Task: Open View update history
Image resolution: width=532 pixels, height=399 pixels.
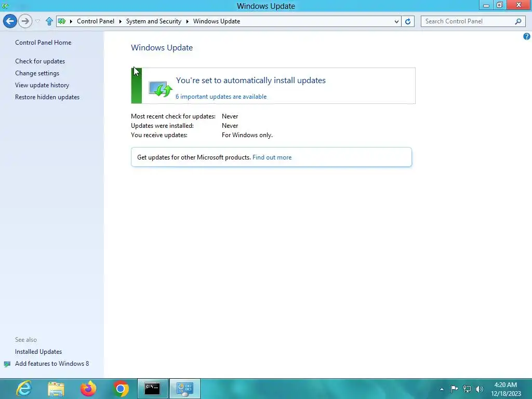Action: pyautogui.click(x=42, y=85)
